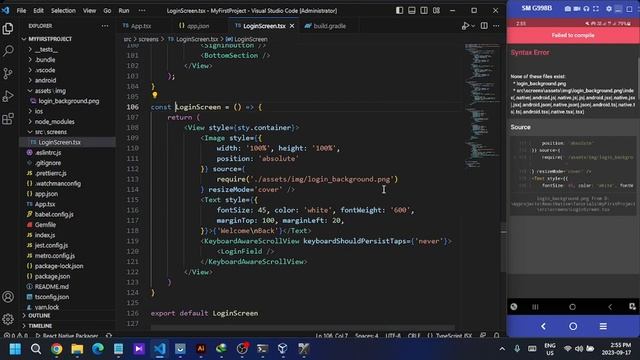Open the Accounts menu icon
This screenshot has height=360, width=640.
8,297
